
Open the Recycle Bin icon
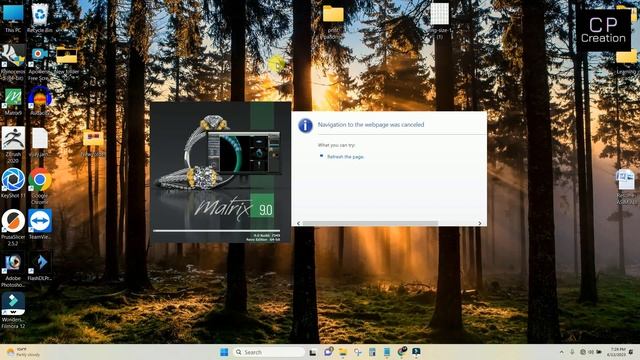[40, 17]
